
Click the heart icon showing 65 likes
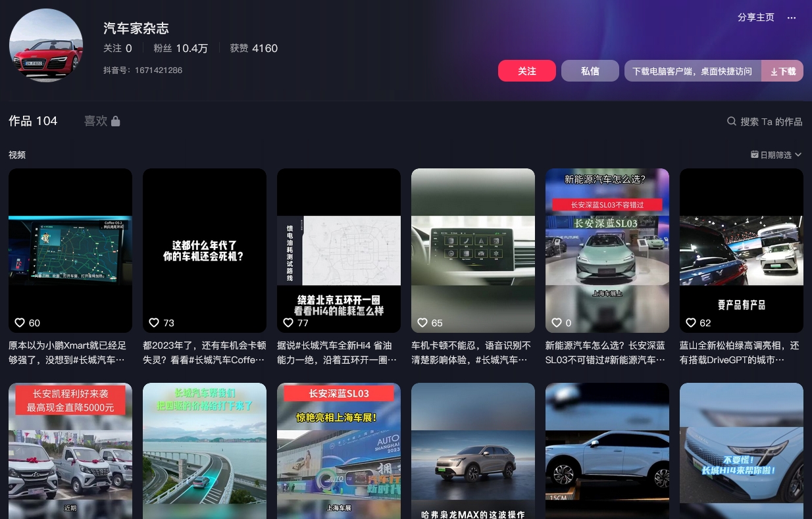[422, 322]
